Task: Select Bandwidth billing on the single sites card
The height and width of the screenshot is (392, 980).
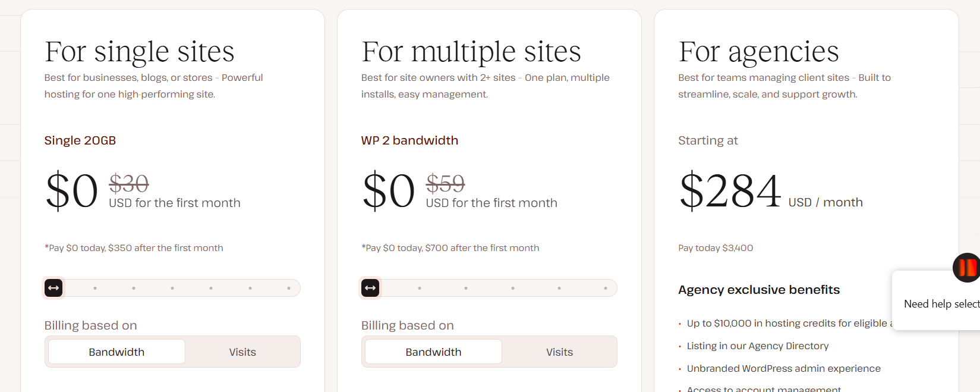Action: point(116,352)
